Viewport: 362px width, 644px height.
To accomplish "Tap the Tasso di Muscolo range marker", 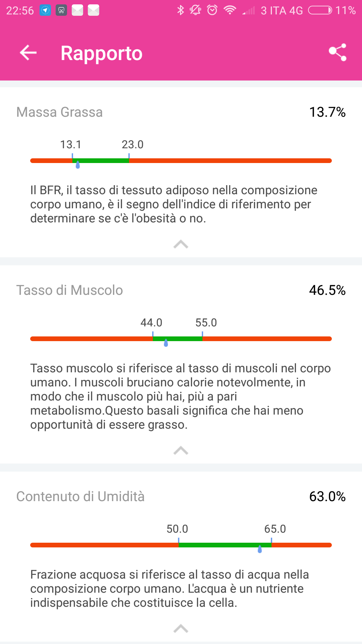I will click(166, 343).
